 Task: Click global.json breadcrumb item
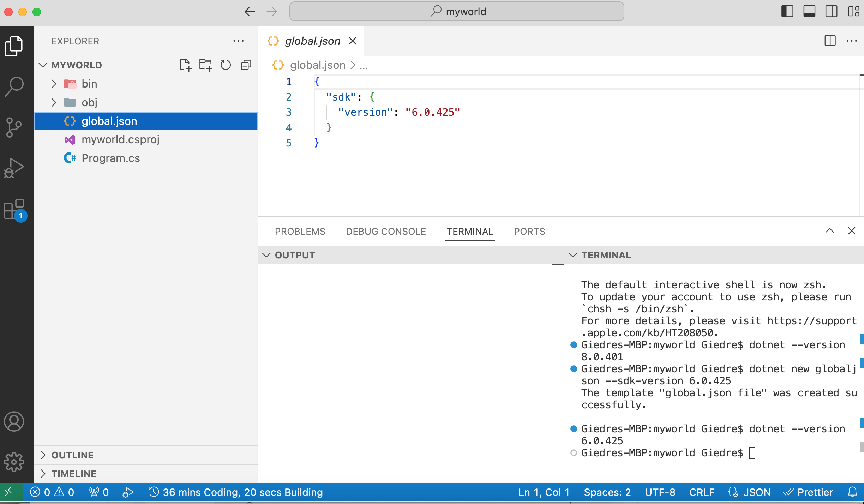tap(318, 65)
